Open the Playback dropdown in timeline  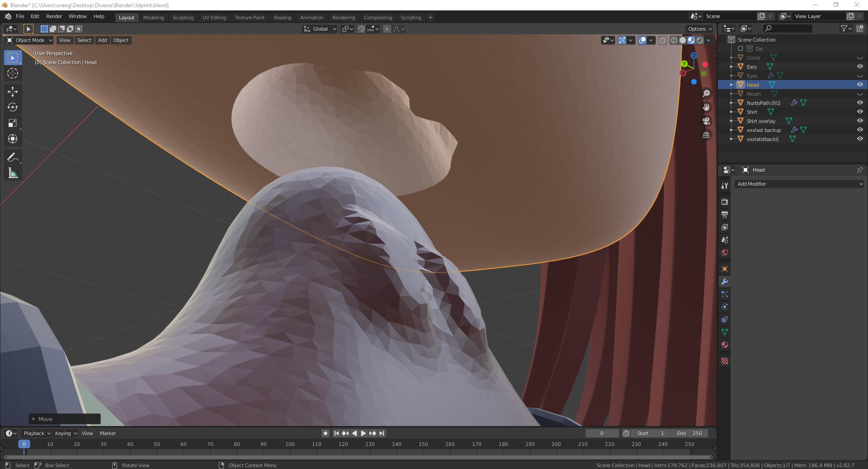pos(37,433)
